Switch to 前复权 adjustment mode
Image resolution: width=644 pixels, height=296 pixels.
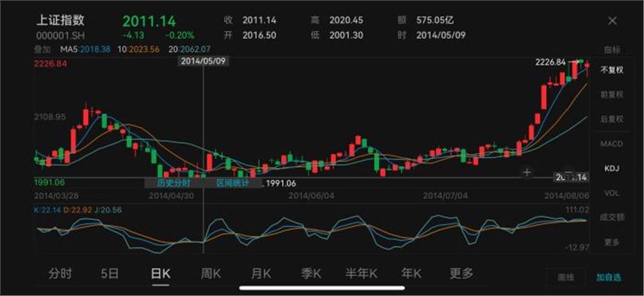point(611,95)
